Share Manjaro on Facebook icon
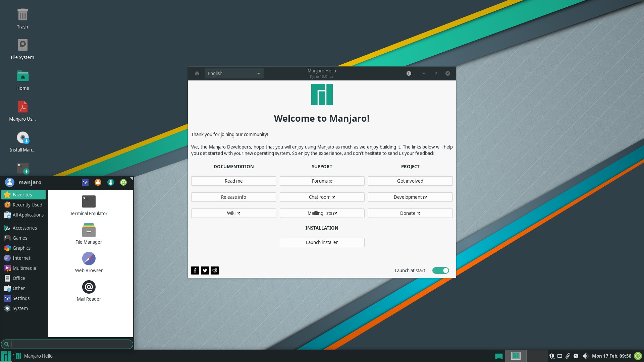The height and width of the screenshot is (362, 644). pos(195,270)
